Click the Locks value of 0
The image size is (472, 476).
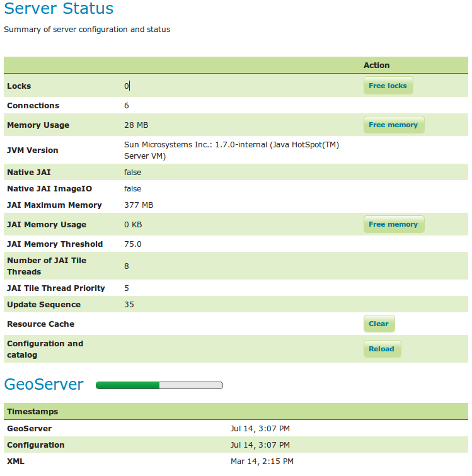tap(127, 86)
